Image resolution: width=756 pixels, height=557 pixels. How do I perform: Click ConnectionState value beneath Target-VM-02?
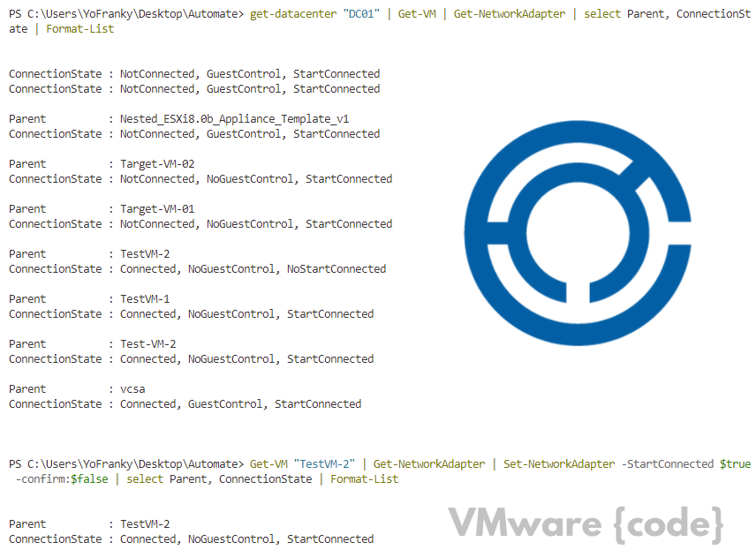pos(256,179)
